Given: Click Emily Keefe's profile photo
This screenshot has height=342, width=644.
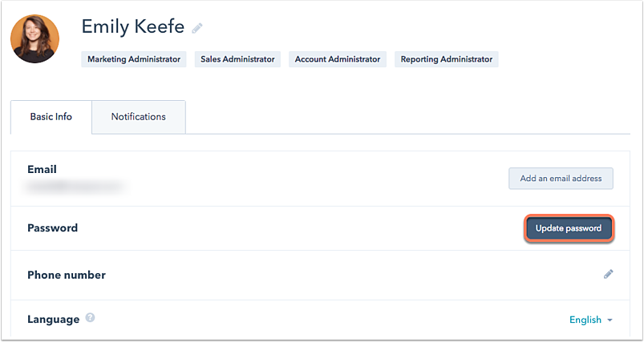Looking at the screenshot, I should tap(34, 38).
